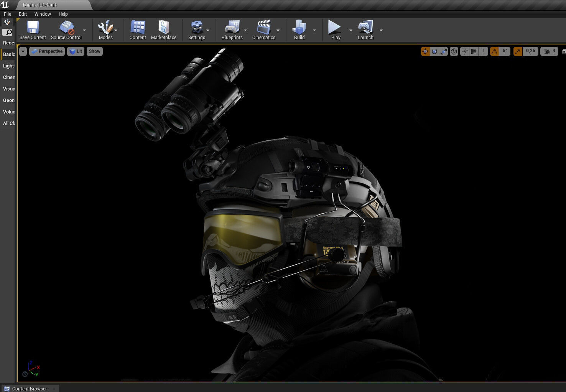Select the Visual Effects category
The height and width of the screenshot is (392, 566).
point(8,89)
